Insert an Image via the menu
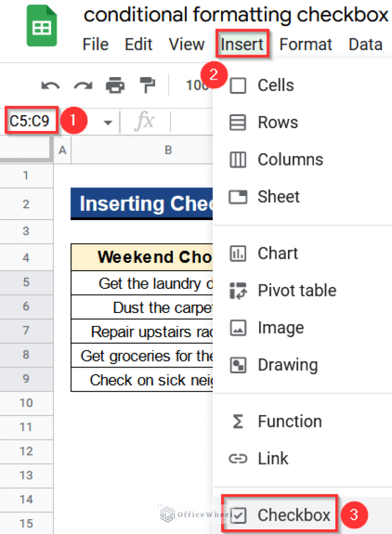The width and height of the screenshot is (392, 534). 280,328
